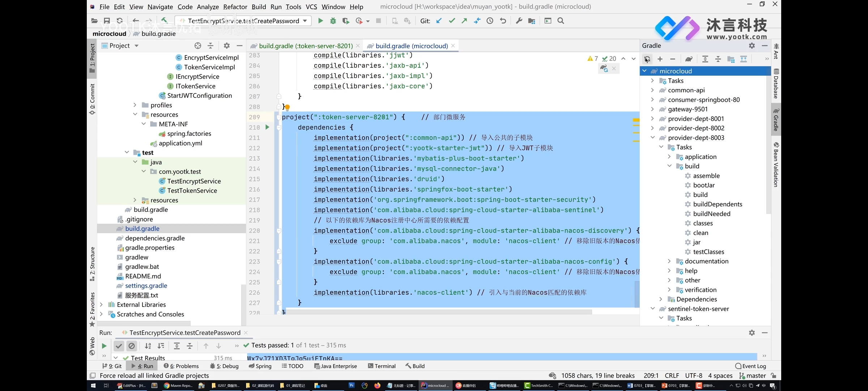Toggle show passed tests checkmark
Image resolution: width=868 pixels, height=391 pixels.
coord(119,346)
